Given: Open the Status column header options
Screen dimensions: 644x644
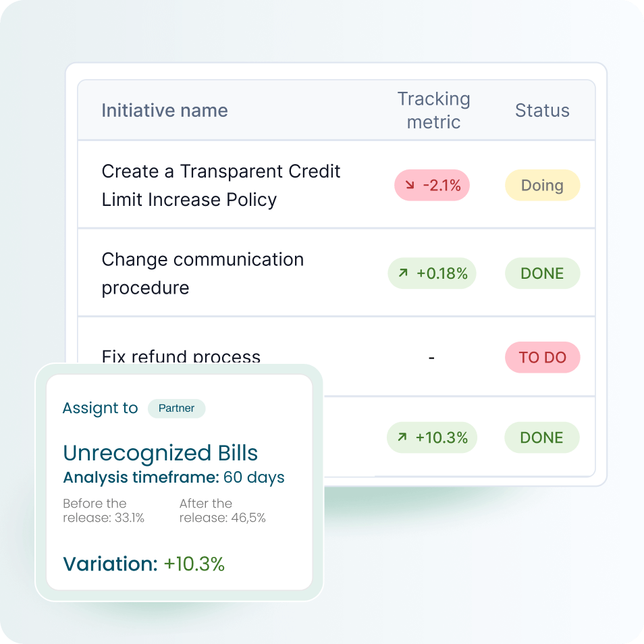Looking at the screenshot, I should [x=542, y=110].
